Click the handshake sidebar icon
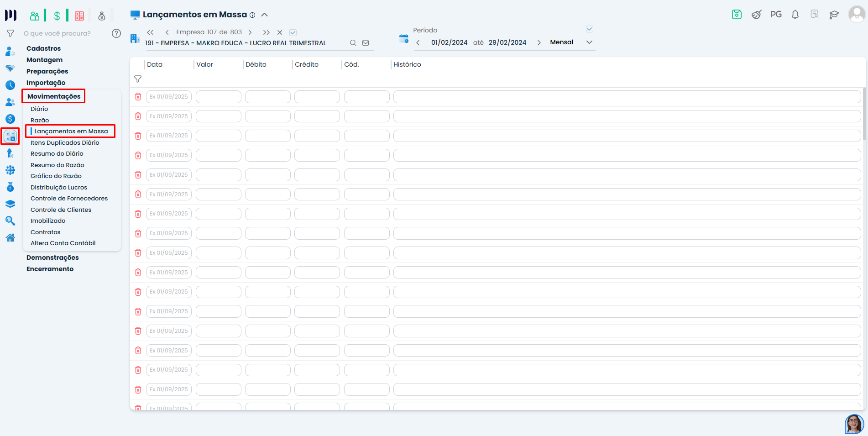868x436 pixels. pos(10,68)
